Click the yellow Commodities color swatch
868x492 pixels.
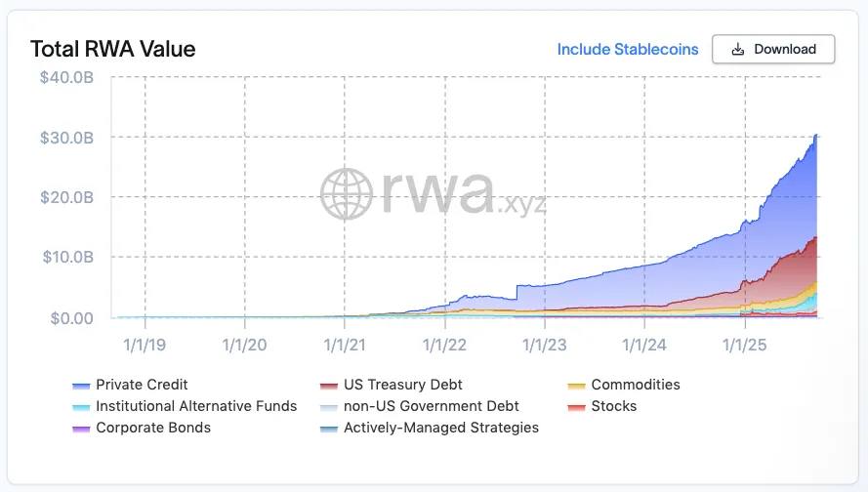point(576,386)
